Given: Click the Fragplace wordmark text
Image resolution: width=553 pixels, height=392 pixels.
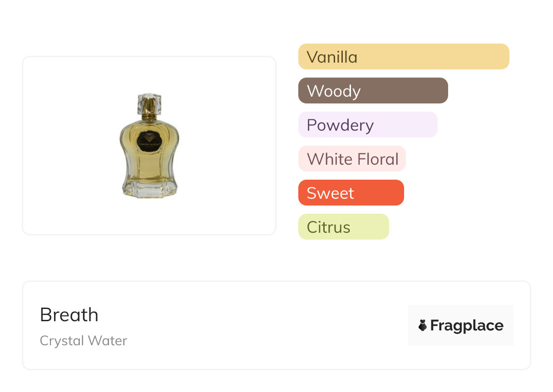Looking at the screenshot, I should pos(467,325).
